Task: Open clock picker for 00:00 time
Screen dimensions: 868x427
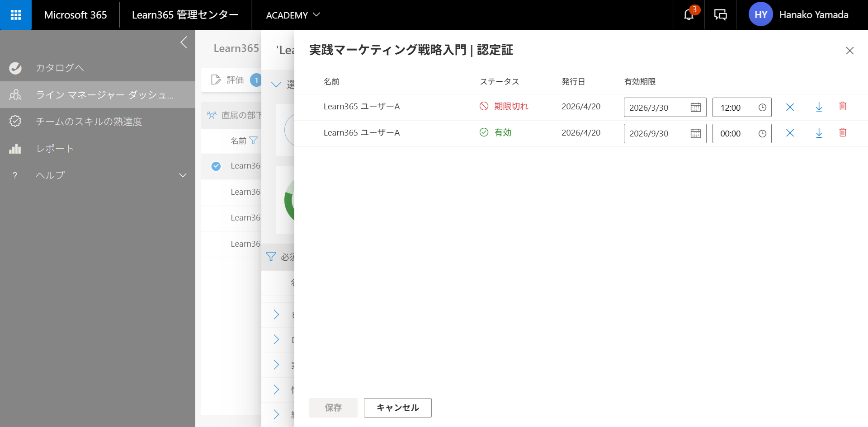Action: (x=762, y=134)
